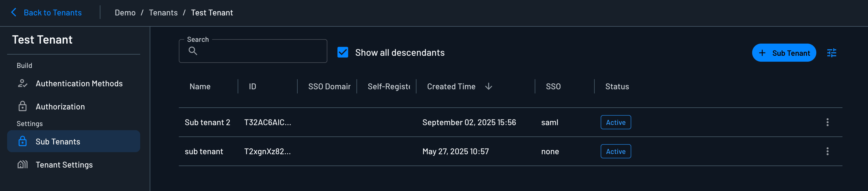Open the Tenants breadcrumb item

tap(163, 12)
